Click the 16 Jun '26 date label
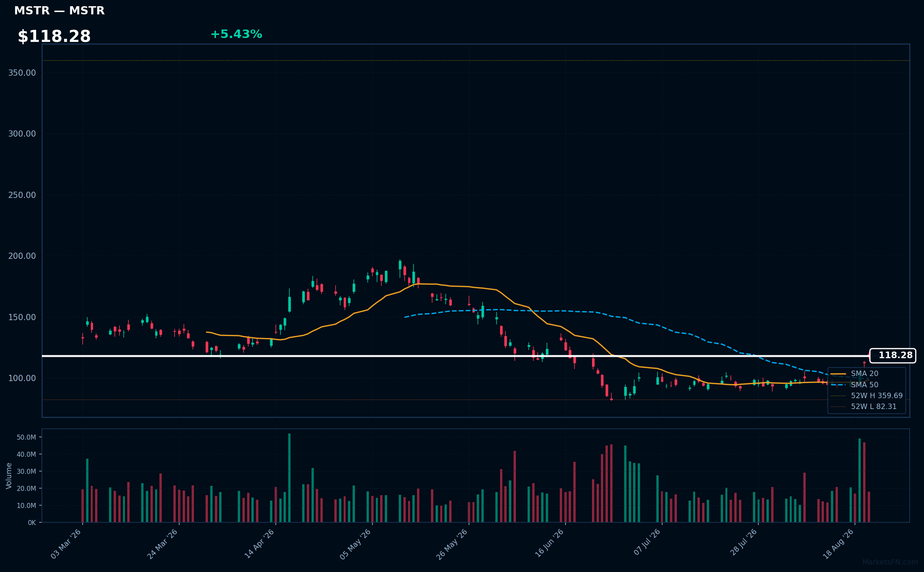Image resolution: width=924 pixels, height=572 pixels. [x=549, y=544]
